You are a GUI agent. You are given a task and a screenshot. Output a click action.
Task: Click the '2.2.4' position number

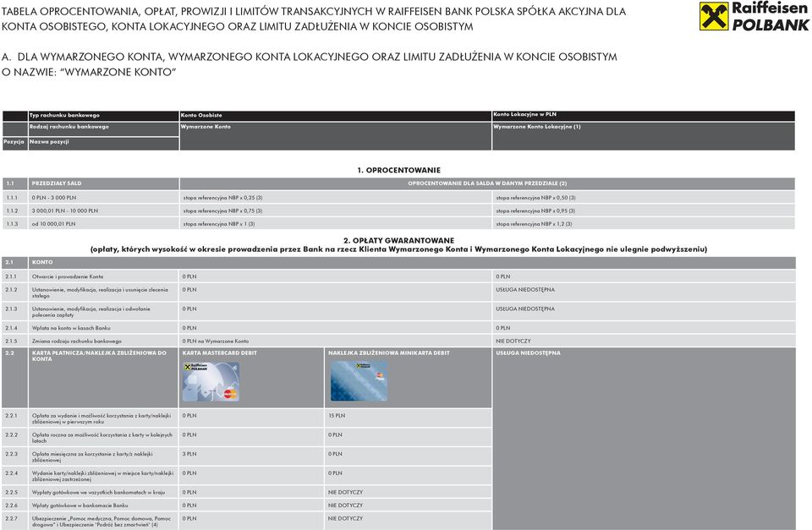pos(11,473)
